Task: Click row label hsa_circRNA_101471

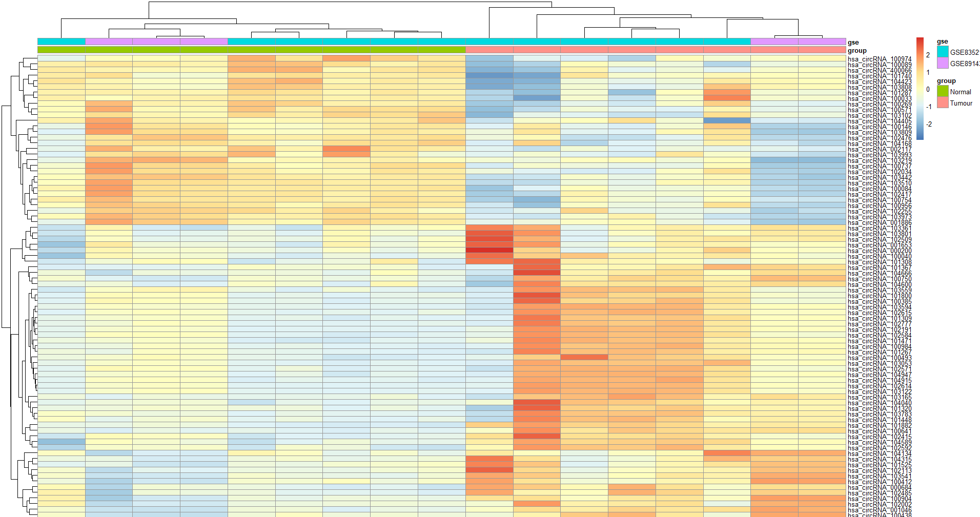Action: 880,341
